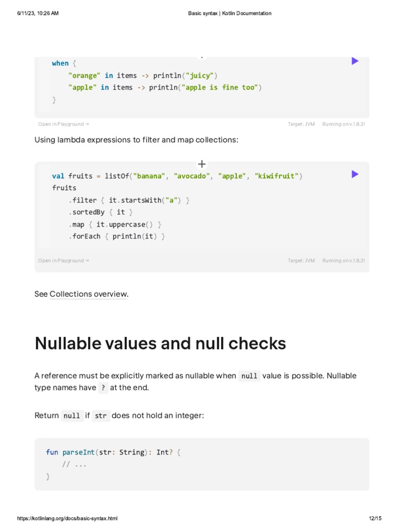Click the 'null' inline code before 'value is possible'
Image resolution: width=399 pixels, height=532 pixels.
[x=249, y=376]
